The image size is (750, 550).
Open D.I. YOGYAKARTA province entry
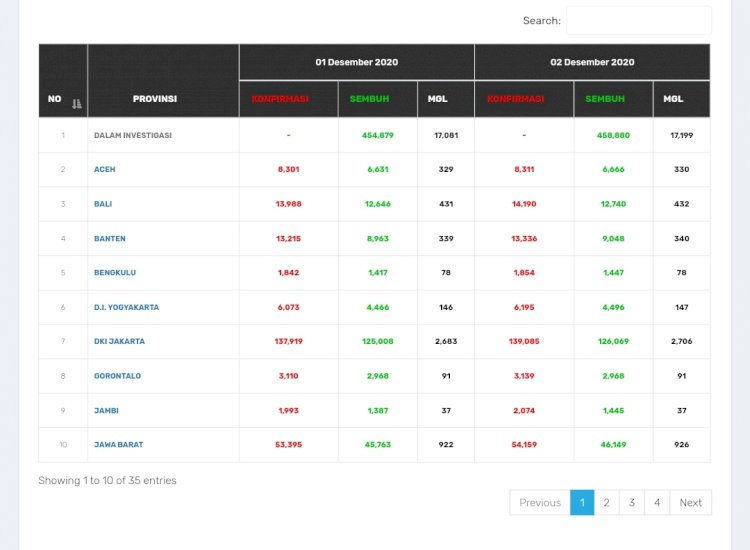click(x=126, y=307)
